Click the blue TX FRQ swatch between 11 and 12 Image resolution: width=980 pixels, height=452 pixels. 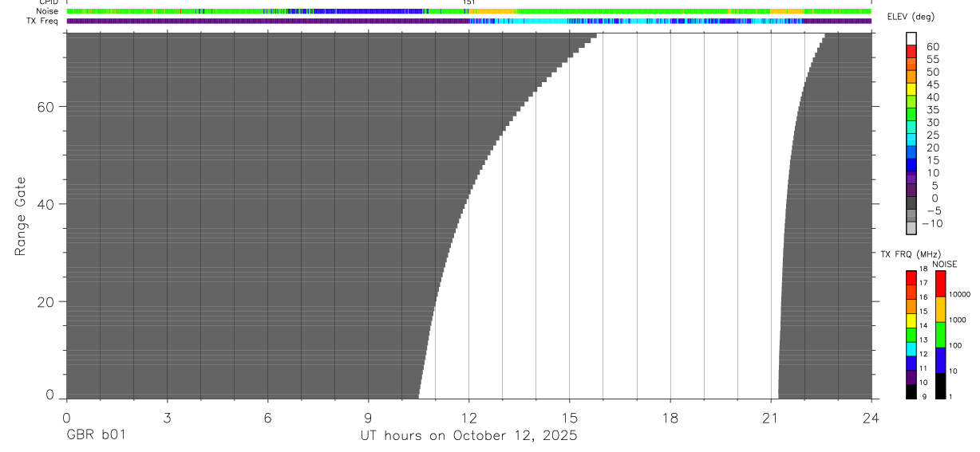pyautogui.click(x=911, y=364)
